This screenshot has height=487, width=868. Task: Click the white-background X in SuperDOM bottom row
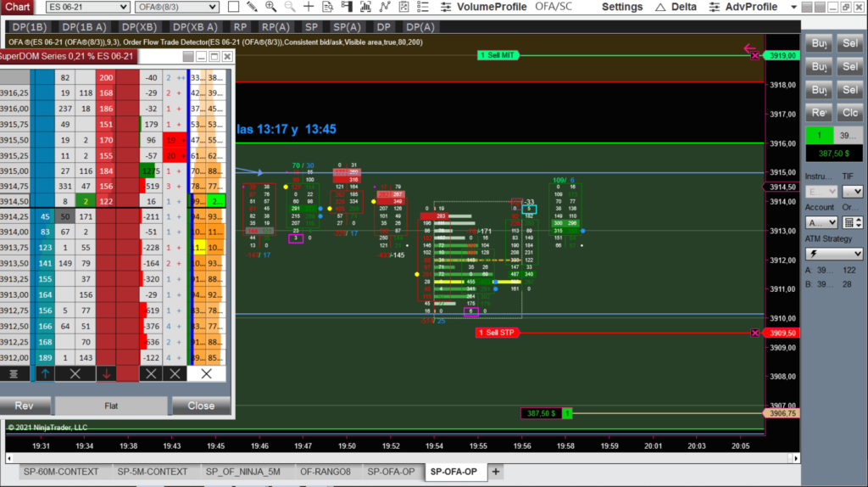click(x=206, y=374)
